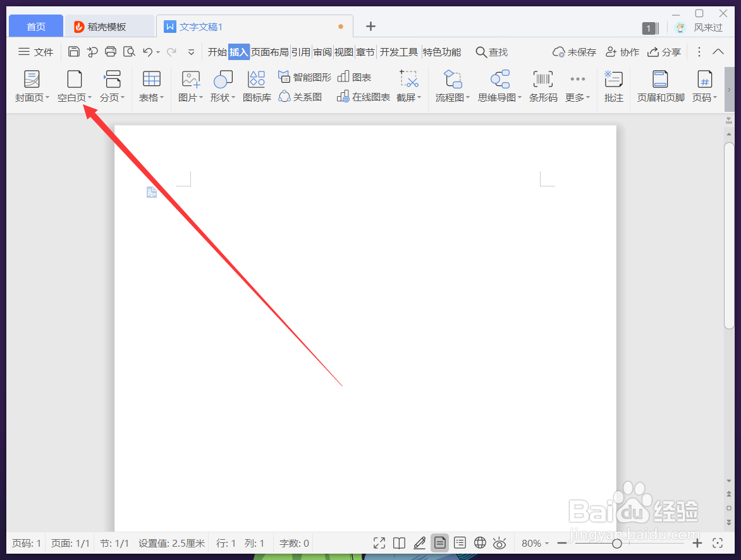This screenshot has height=560, width=741.
Task: Redo the last action
Action: coord(171,51)
